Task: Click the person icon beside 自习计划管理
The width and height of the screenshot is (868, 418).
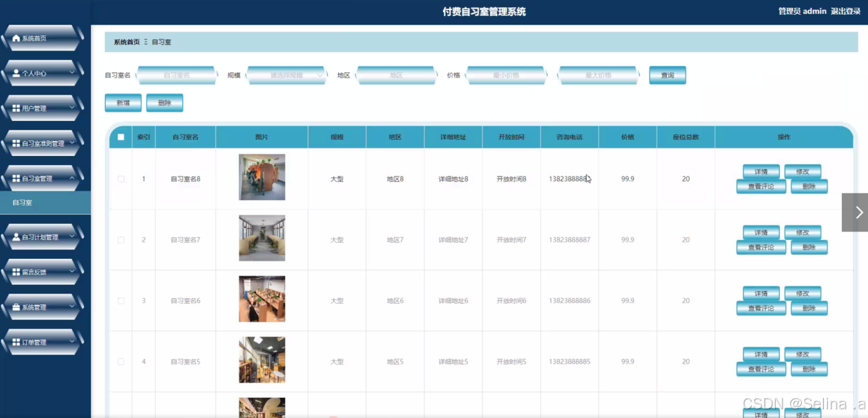Action: 16,237
